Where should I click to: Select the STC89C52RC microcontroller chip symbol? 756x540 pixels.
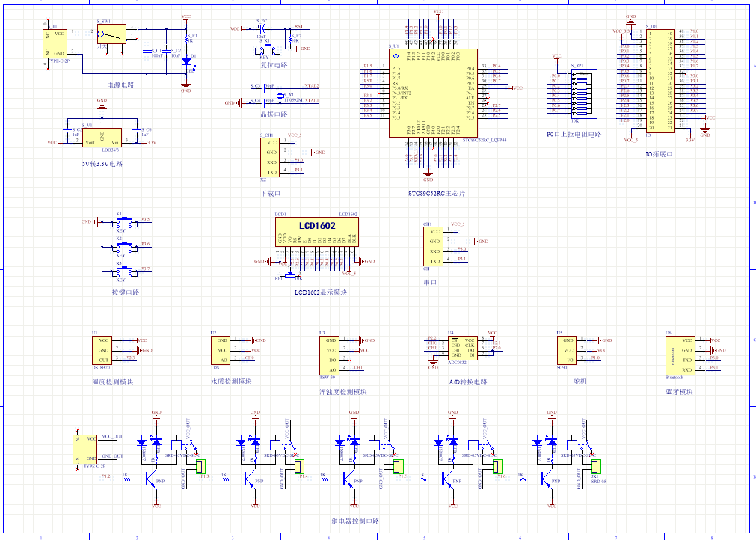431,93
